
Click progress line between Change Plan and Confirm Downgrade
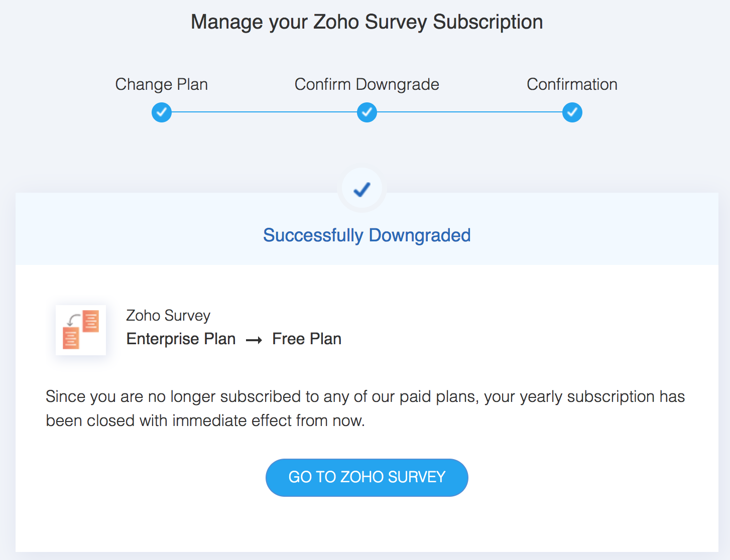[264, 112]
